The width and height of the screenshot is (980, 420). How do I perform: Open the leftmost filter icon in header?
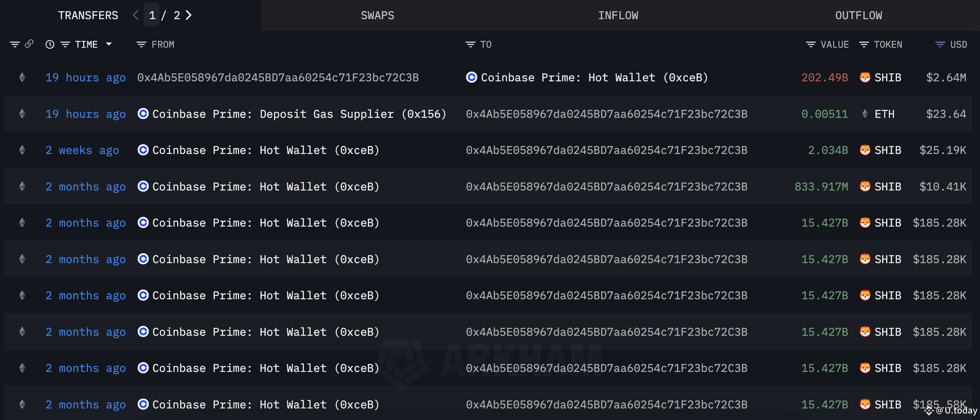(14, 44)
